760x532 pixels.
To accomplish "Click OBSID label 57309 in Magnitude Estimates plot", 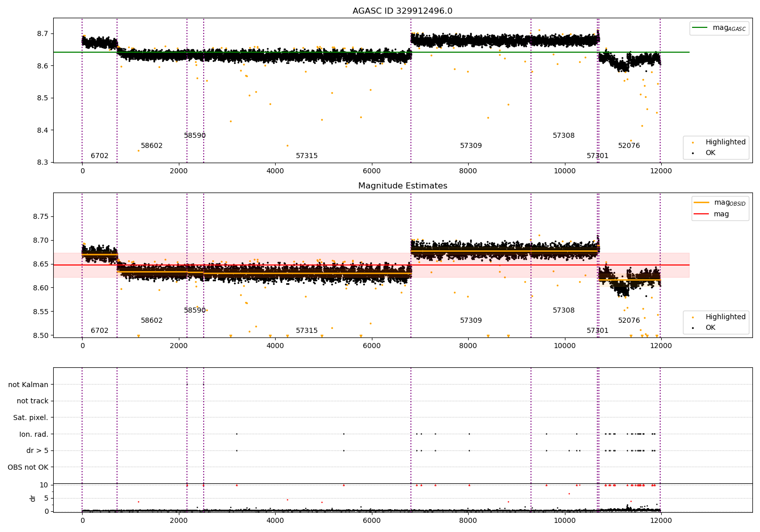I will 471,321.
